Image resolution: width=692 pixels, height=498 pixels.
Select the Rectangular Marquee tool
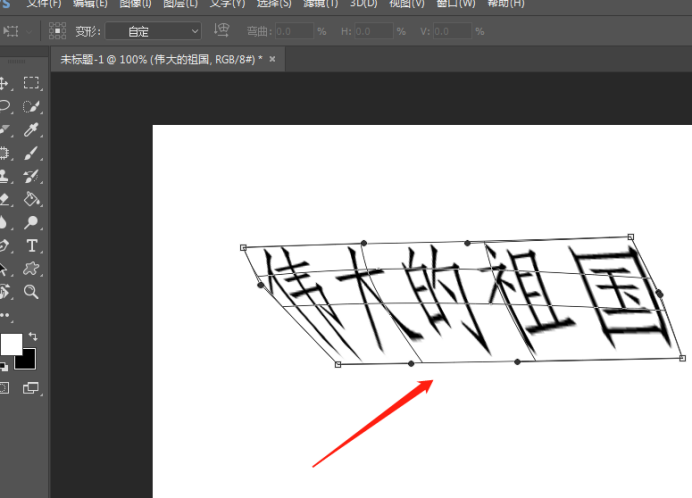pos(31,83)
